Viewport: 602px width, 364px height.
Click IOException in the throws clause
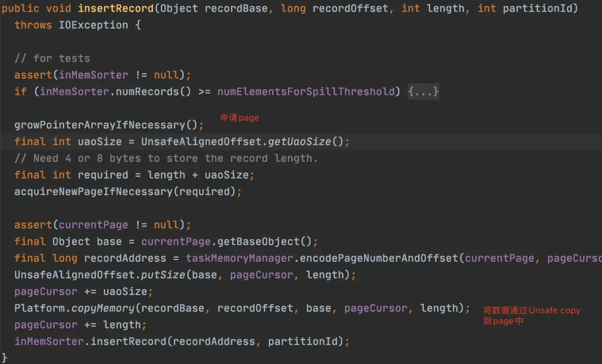tap(93, 25)
